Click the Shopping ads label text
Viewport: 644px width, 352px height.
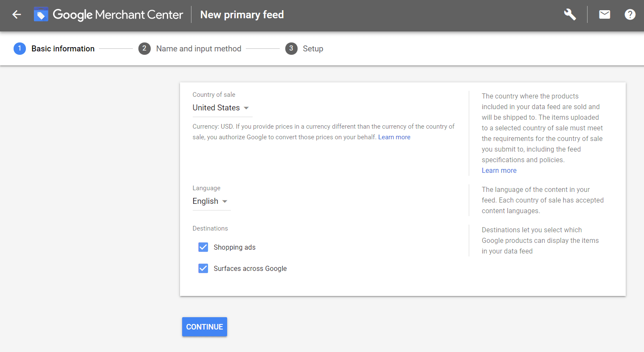[234, 247]
